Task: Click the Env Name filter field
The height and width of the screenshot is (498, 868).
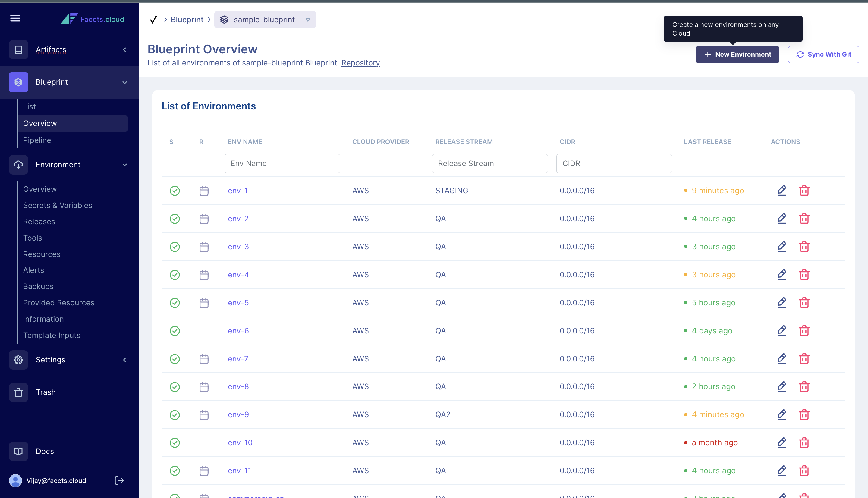Action: (282, 163)
